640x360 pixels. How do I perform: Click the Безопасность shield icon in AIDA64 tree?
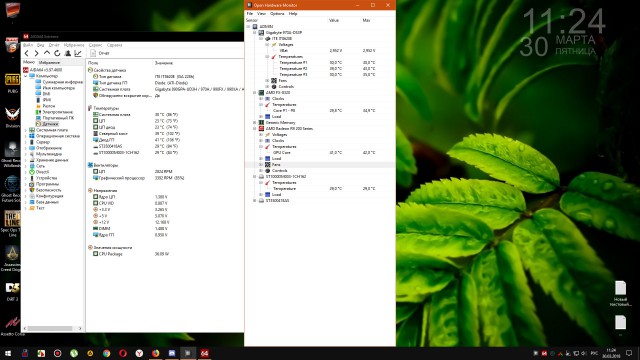pyautogui.click(x=32, y=190)
